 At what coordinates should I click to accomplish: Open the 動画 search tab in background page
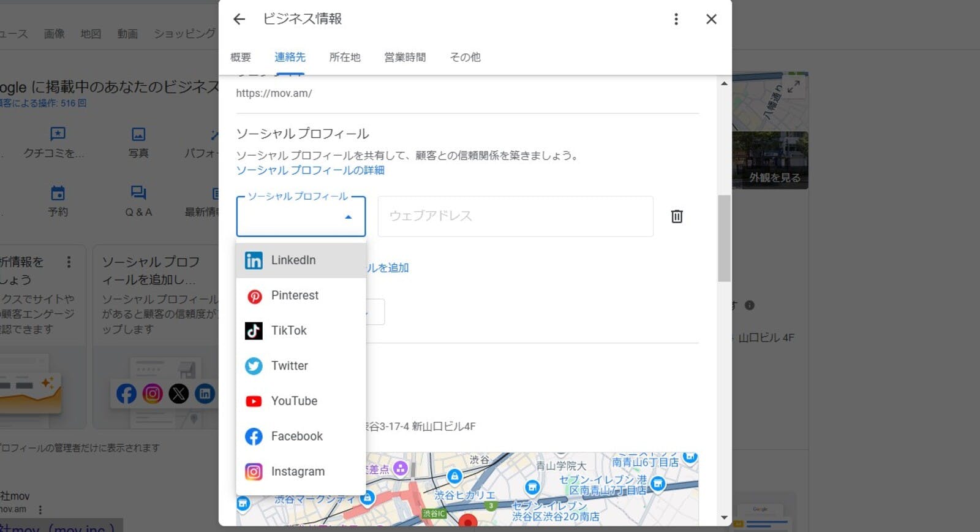coord(127,34)
